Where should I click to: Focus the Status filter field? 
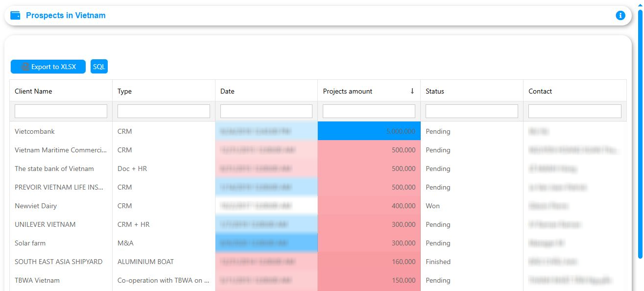click(472, 111)
